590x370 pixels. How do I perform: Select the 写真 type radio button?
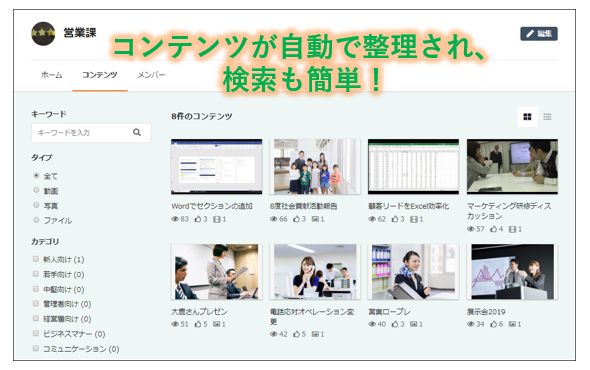[x=36, y=205]
